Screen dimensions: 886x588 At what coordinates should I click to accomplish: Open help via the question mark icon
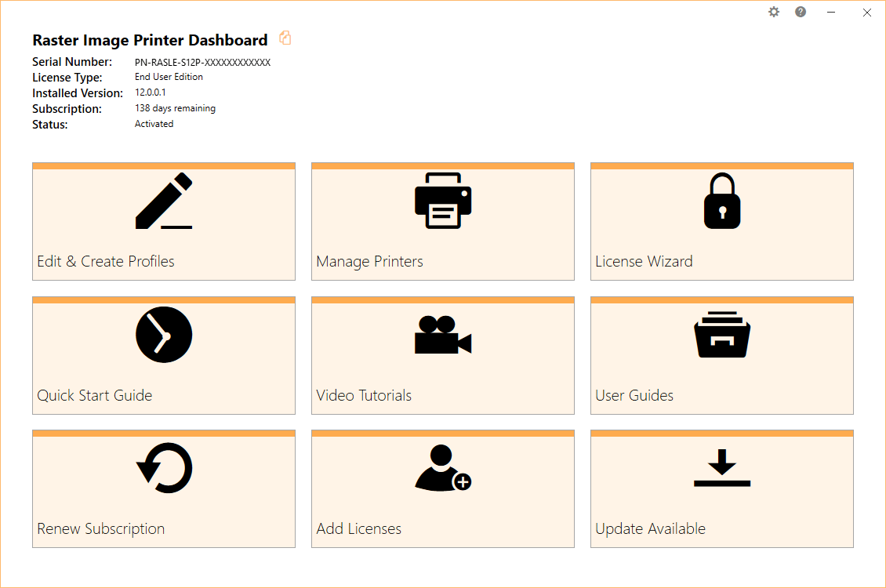pyautogui.click(x=801, y=12)
